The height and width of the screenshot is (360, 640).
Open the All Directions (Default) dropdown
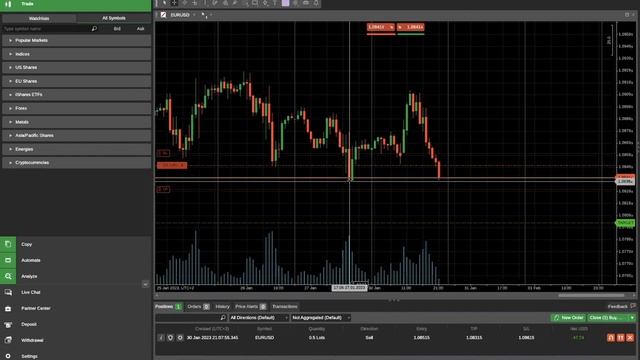tap(259, 318)
